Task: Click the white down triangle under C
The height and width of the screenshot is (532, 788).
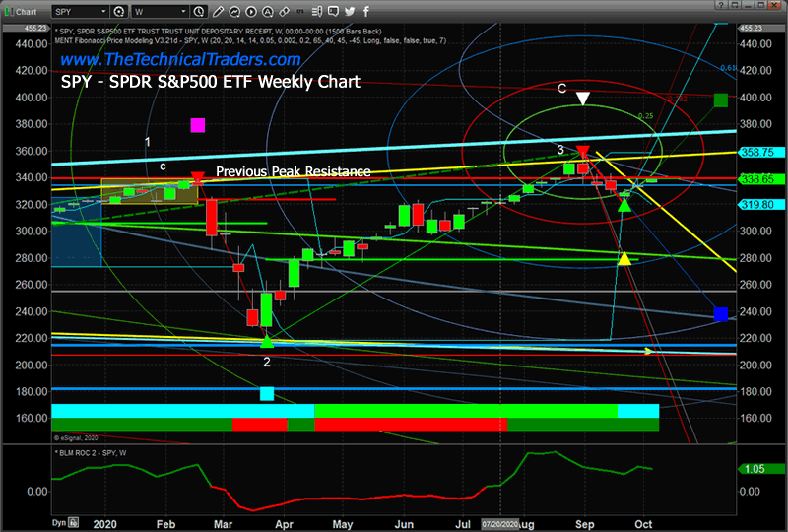Action: (582, 99)
